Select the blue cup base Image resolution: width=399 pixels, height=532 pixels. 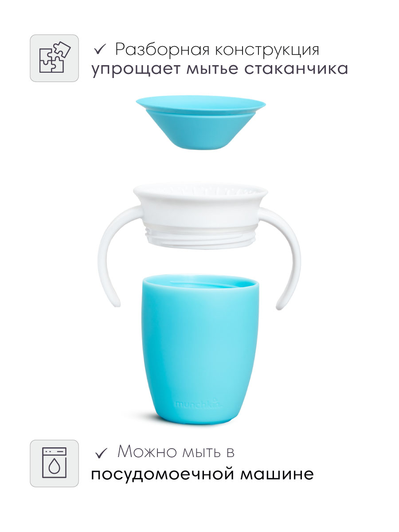(x=200, y=348)
